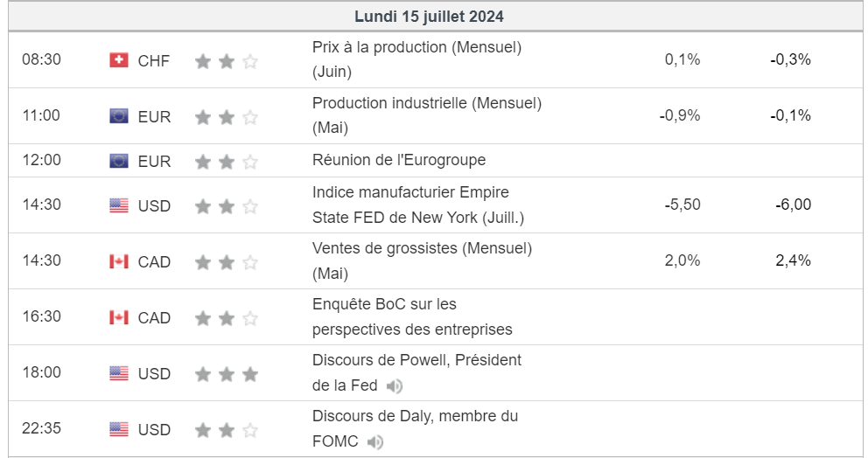
Task: Click the Swiss flag icon beside CHF
Action: [x=119, y=59]
